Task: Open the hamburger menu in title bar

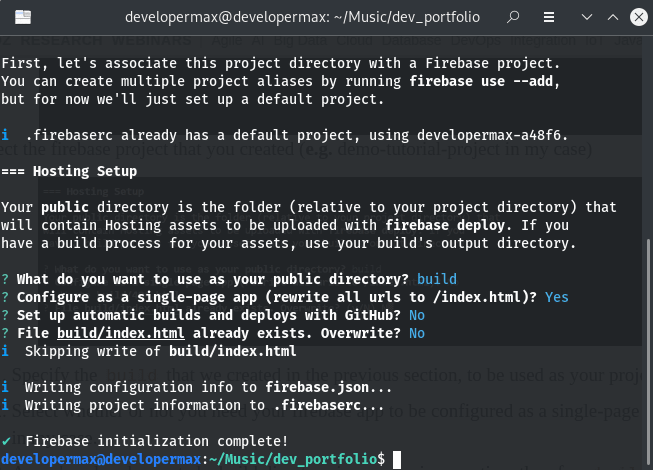Action: pos(549,17)
